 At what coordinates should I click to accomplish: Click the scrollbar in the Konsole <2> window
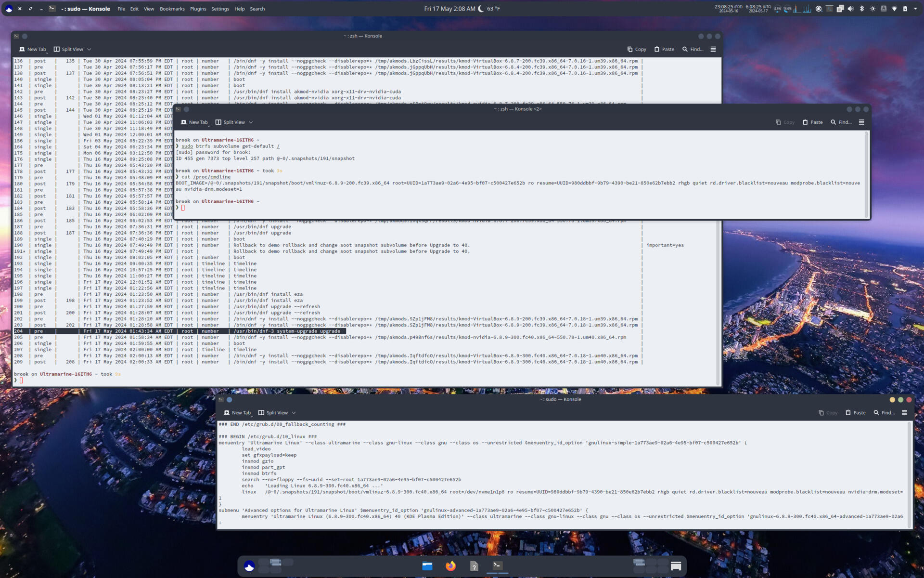[867, 174]
